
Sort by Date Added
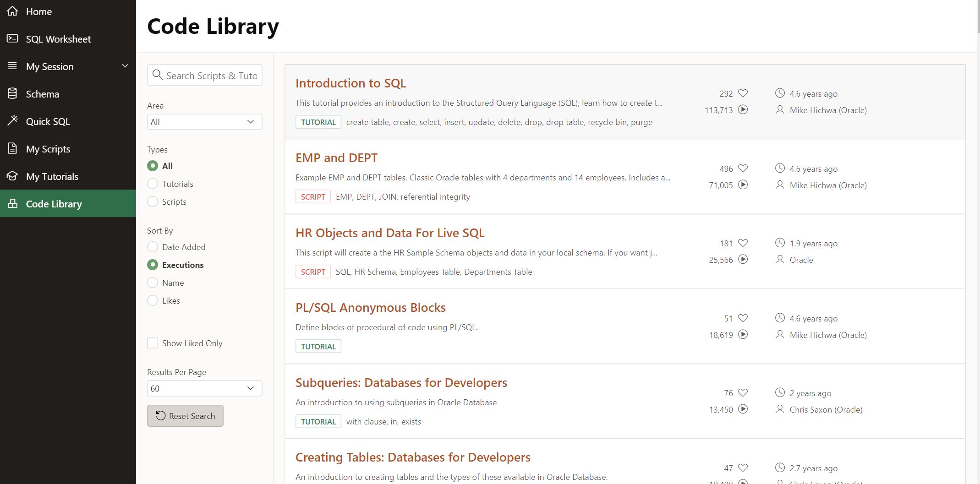(x=153, y=247)
